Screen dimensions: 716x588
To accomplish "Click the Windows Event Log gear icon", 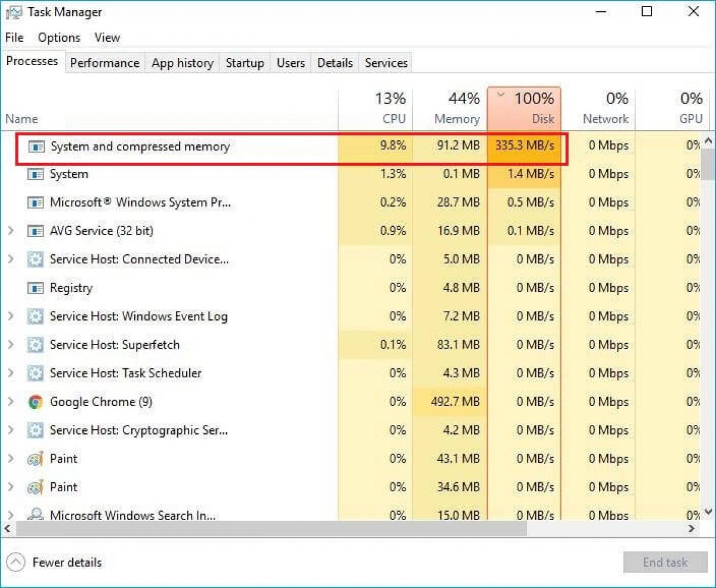I will (x=36, y=316).
